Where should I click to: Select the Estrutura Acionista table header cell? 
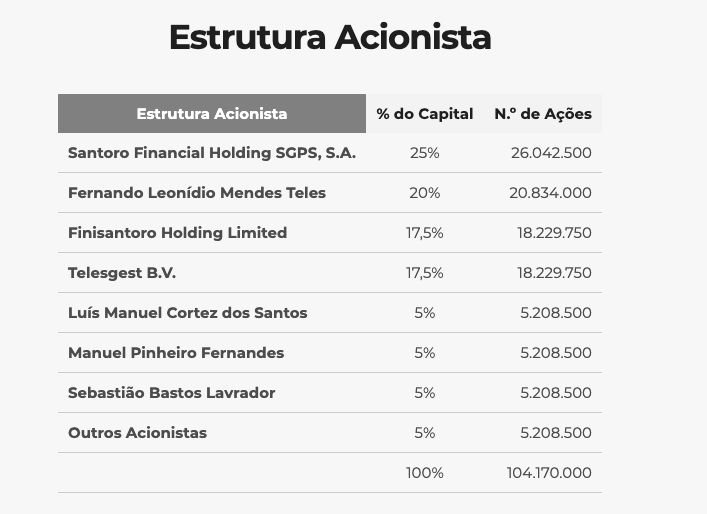[x=212, y=114]
